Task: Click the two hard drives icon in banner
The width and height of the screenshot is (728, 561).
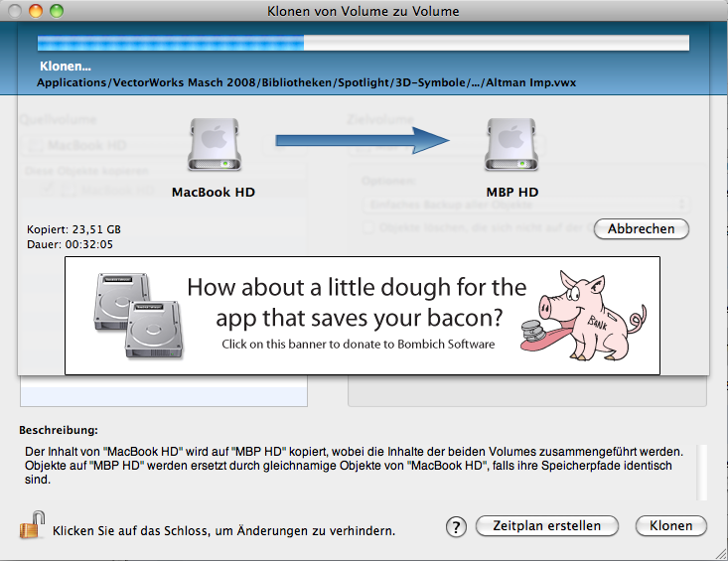Action: pyautogui.click(x=138, y=316)
